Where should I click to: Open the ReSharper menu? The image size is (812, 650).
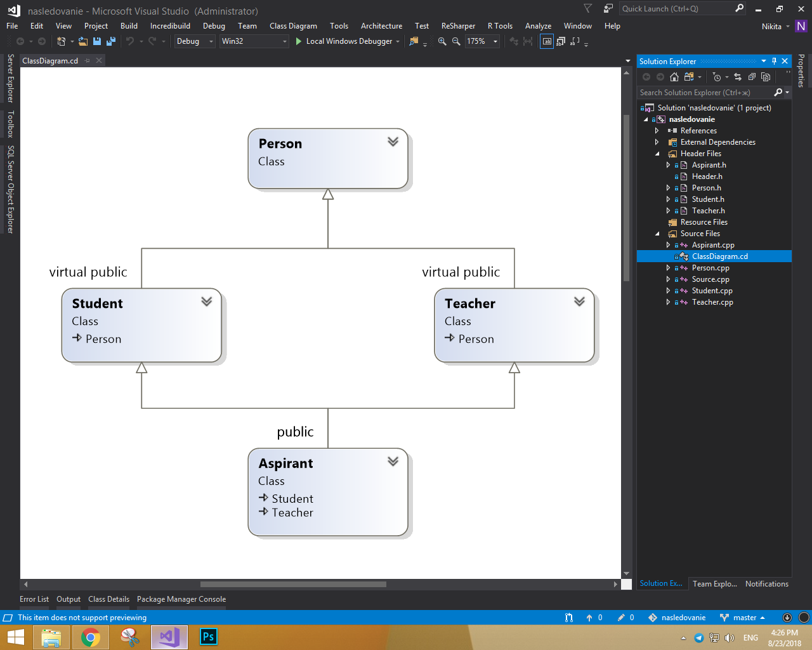458,26
